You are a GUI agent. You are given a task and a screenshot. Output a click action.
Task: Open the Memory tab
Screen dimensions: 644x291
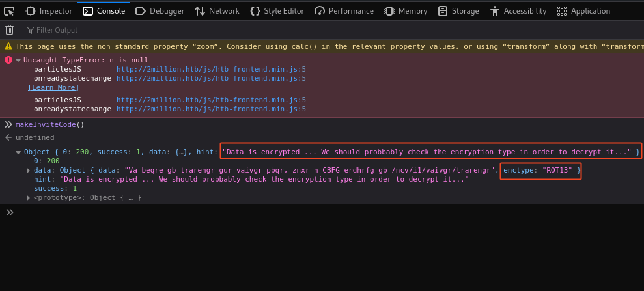point(406,11)
